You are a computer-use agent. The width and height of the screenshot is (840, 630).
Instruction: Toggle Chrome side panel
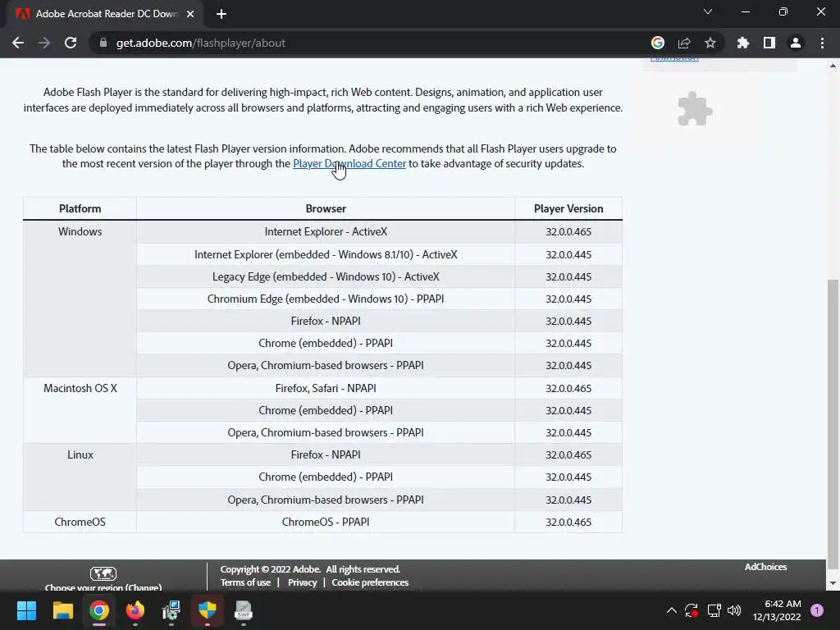tap(769, 43)
